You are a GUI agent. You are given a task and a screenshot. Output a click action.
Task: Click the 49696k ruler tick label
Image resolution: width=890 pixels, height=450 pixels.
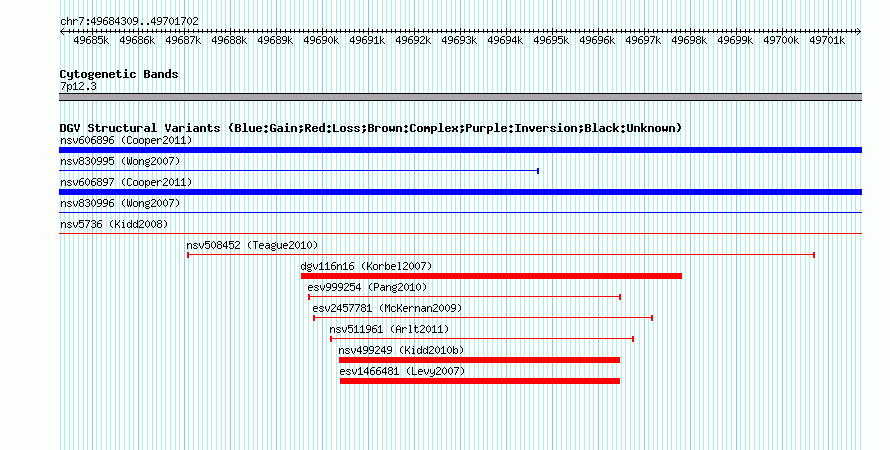click(597, 40)
